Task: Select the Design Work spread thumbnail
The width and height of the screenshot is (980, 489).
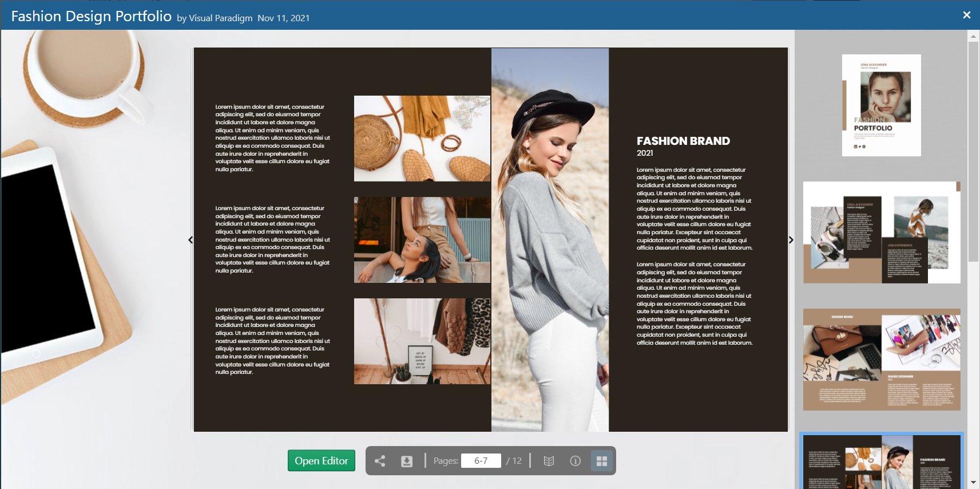Action: click(x=882, y=360)
